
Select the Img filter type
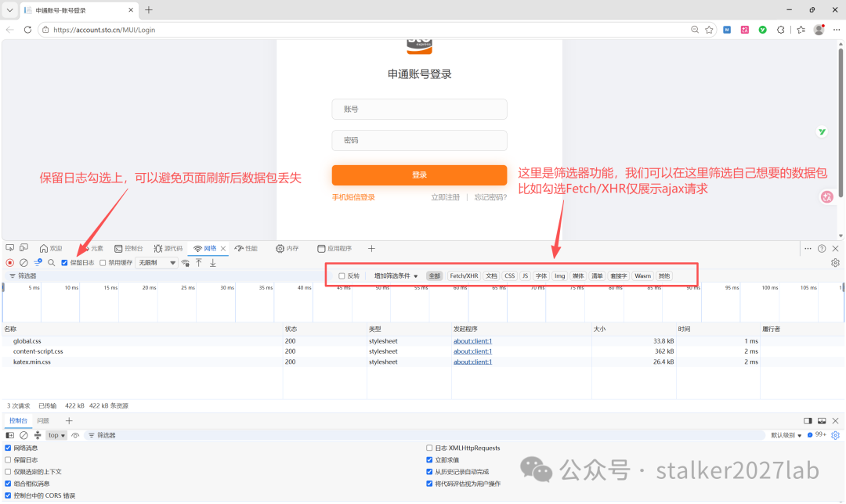pos(560,276)
